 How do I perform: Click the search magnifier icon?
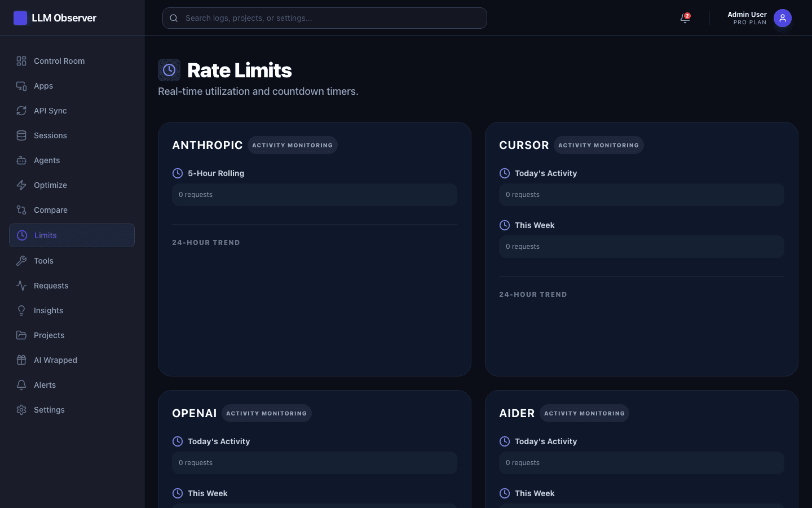pos(174,18)
